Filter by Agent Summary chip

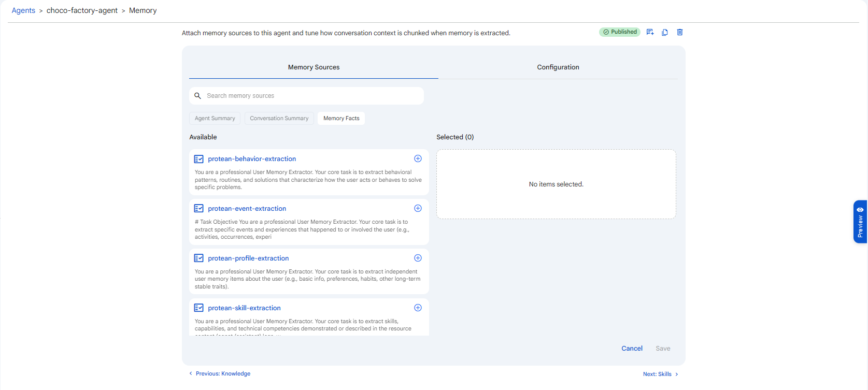point(215,119)
